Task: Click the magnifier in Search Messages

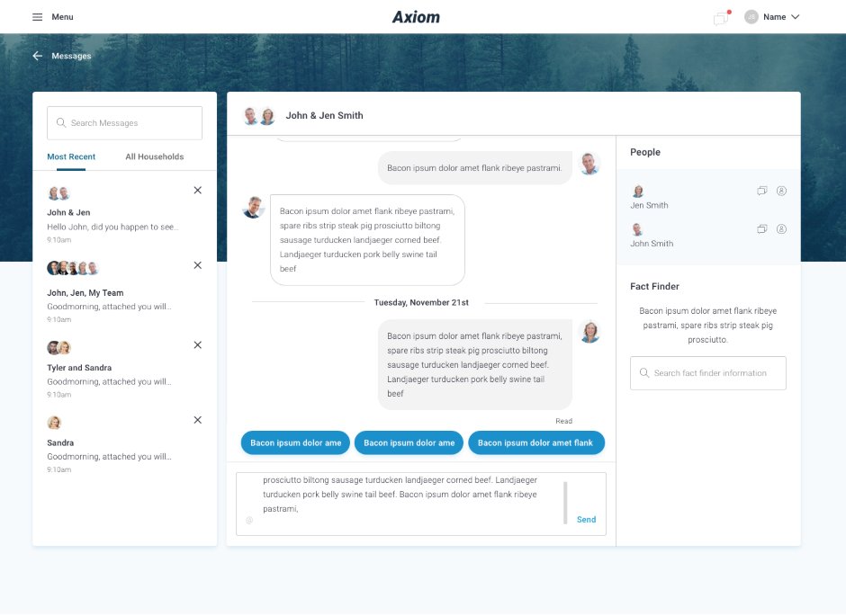Action: pyautogui.click(x=61, y=122)
